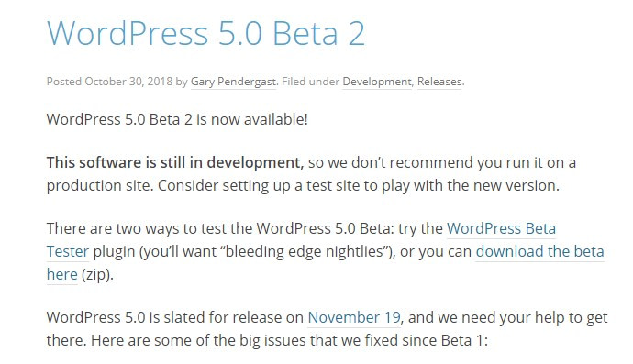
Task: Click the Consider setting up a test site sentence
Action: [359, 185]
